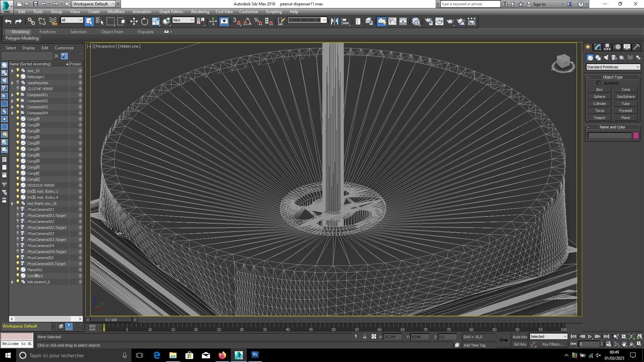
Task: Open the Standard Primitives dropdown
Action: tap(613, 67)
